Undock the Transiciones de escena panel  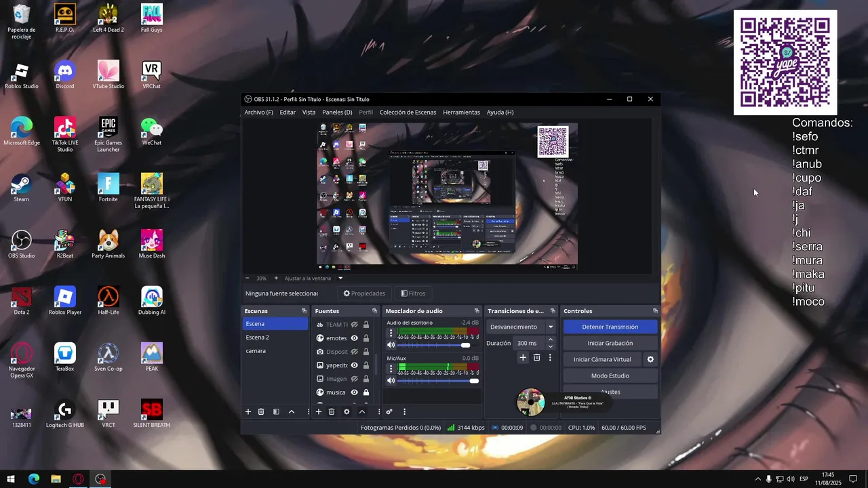552,311
